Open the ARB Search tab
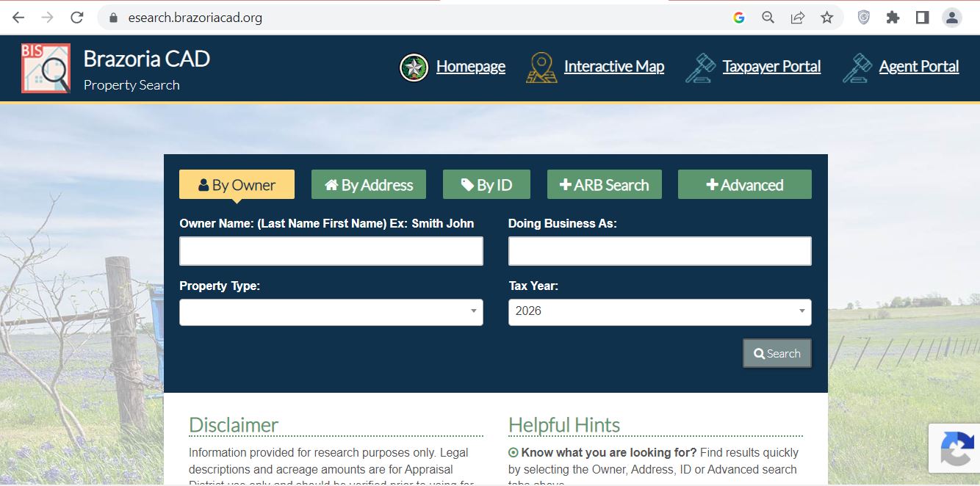This screenshot has height=486, width=980. click(605, 185)
